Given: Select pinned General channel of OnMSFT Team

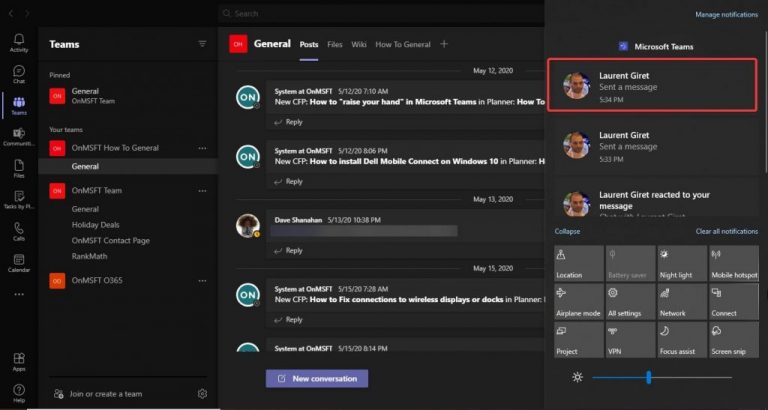Looking at the screenshot, I should (x=128, y=96).
